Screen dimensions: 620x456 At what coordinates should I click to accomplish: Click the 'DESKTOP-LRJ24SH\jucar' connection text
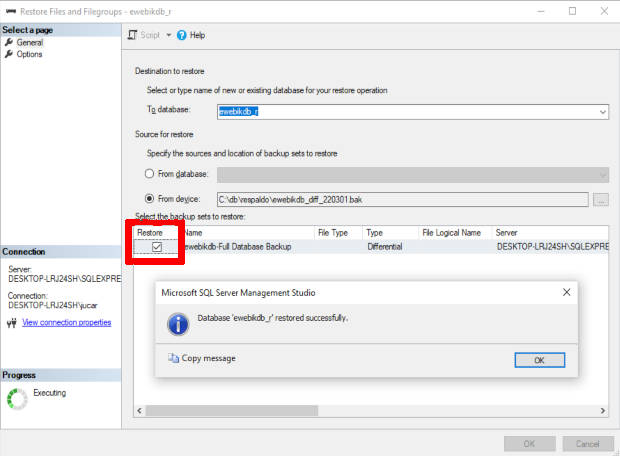tap(53, 305)
